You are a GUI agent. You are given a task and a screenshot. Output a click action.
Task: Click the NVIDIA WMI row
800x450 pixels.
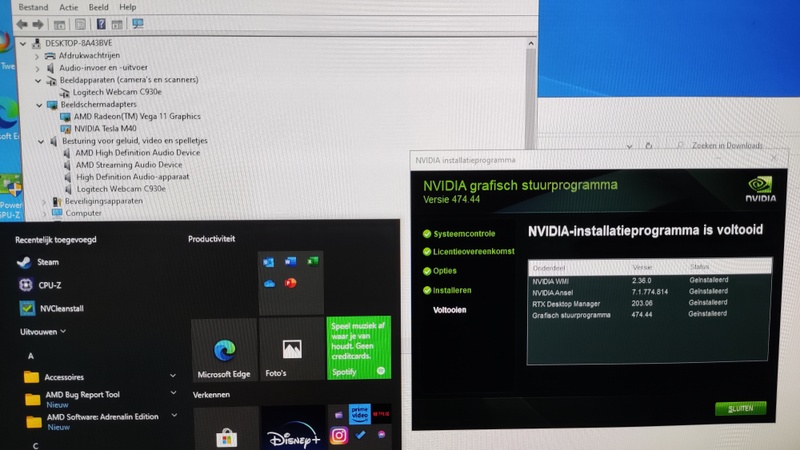point(649,281)
